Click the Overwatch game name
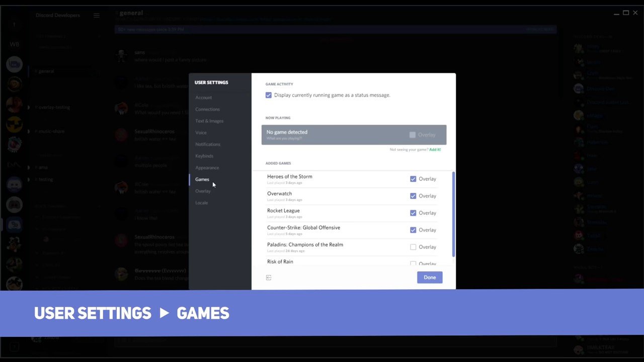 [x=279, y=194]
